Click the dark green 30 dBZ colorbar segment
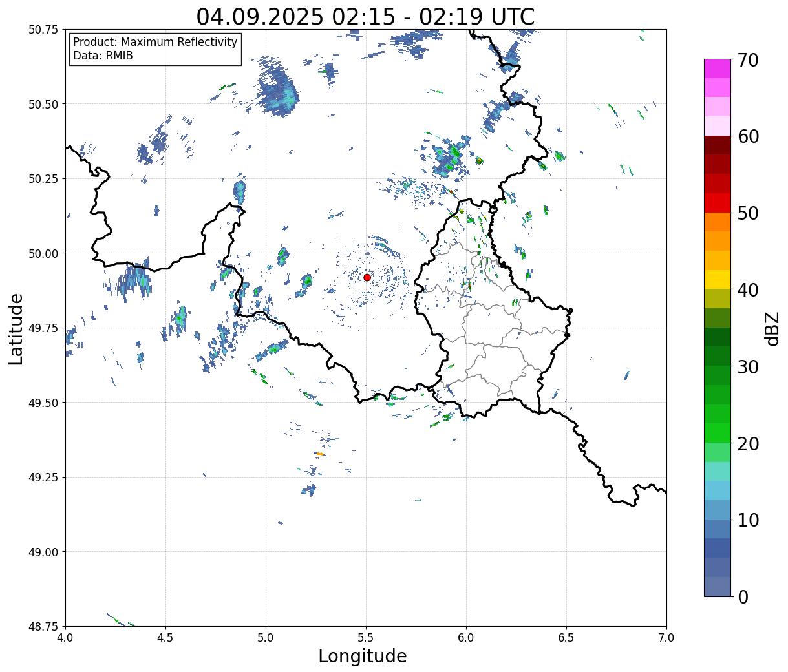This screenshot has height=672, width=788. [x=718, y=356]
